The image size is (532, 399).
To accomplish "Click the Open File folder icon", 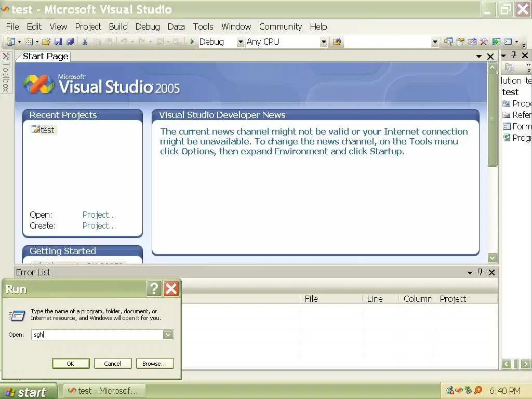I will click(46, 42).
